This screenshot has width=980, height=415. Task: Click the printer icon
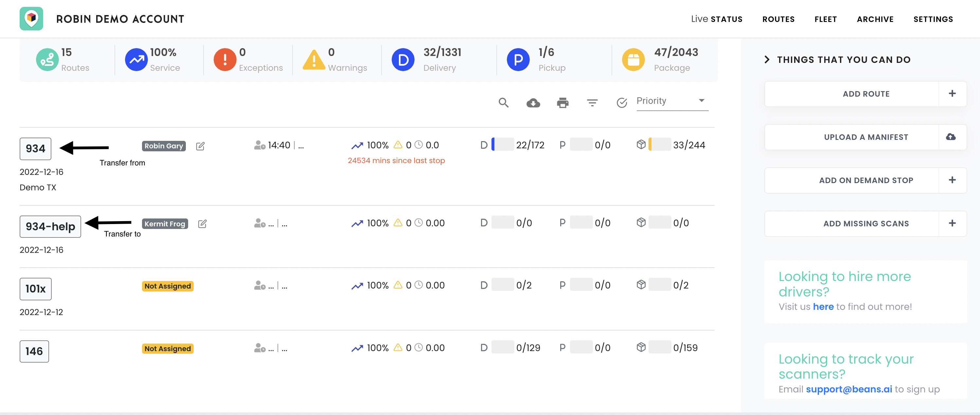coord(563,103)
